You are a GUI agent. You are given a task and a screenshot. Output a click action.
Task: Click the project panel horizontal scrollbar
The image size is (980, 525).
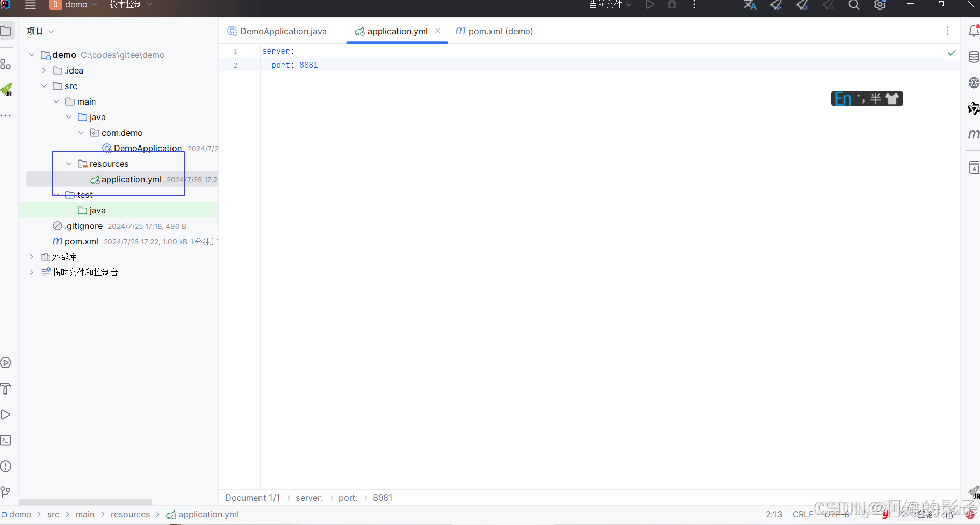pyautogui.click(x=85, y=502)
